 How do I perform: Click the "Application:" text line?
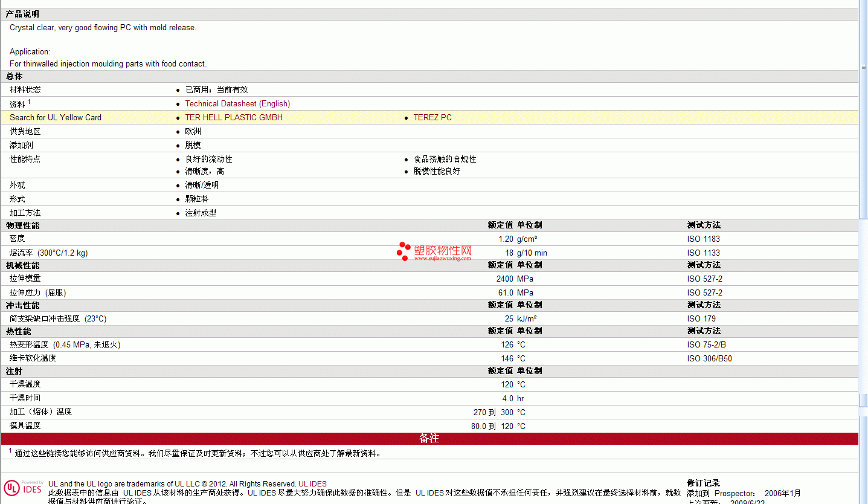pyautogui.click(x=30, y=52)
